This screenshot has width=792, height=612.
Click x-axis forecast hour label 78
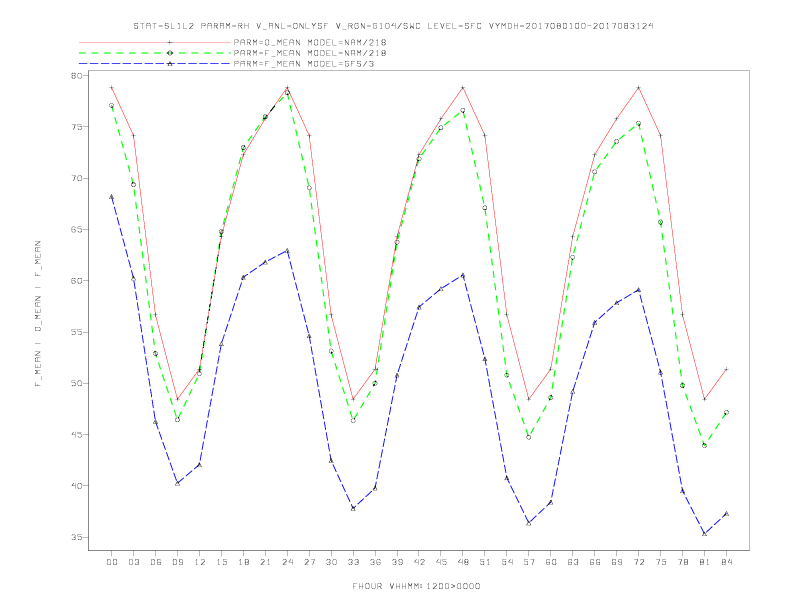click(x=683, y=562)
